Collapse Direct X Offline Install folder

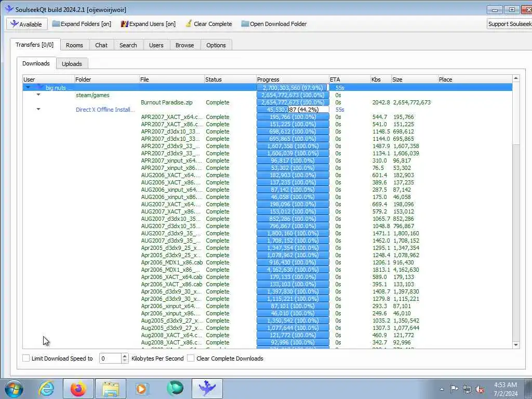(38, 109)
